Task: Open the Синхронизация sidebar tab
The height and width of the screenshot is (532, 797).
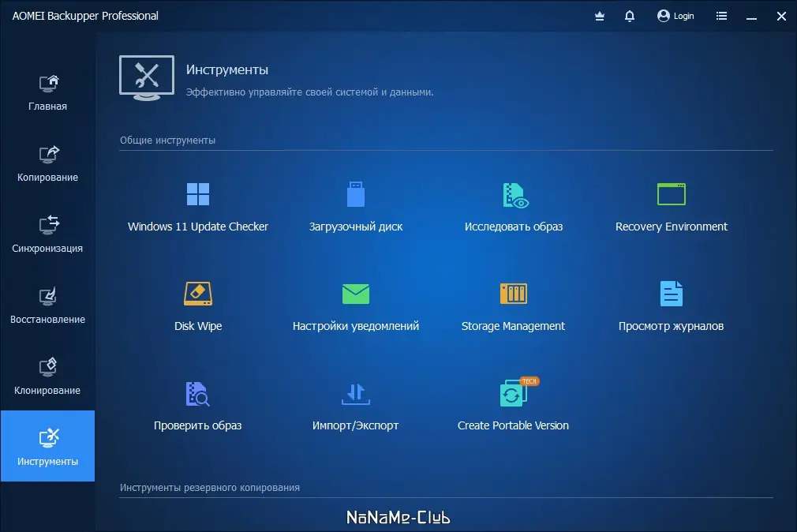Action: (x=48, y=235)
